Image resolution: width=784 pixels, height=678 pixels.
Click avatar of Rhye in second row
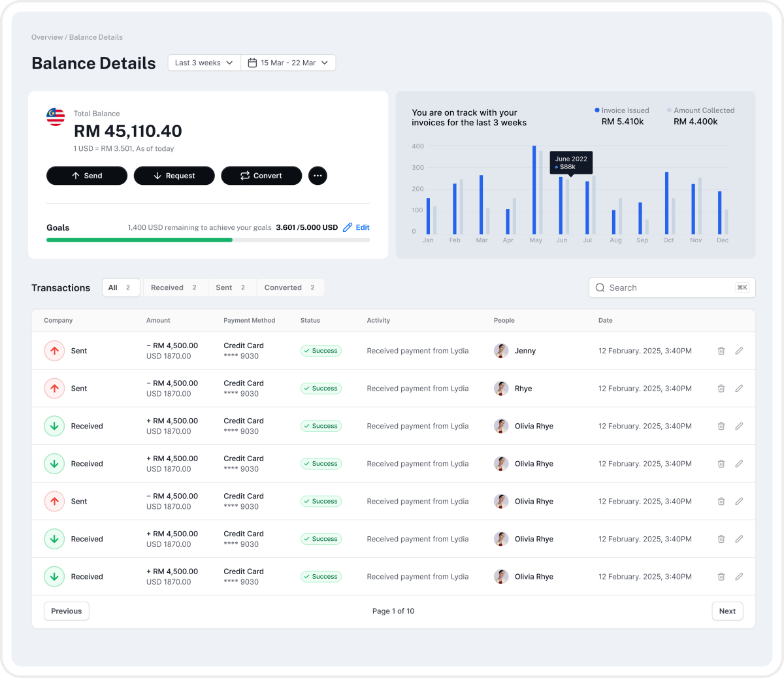click(x=501, y=389)
